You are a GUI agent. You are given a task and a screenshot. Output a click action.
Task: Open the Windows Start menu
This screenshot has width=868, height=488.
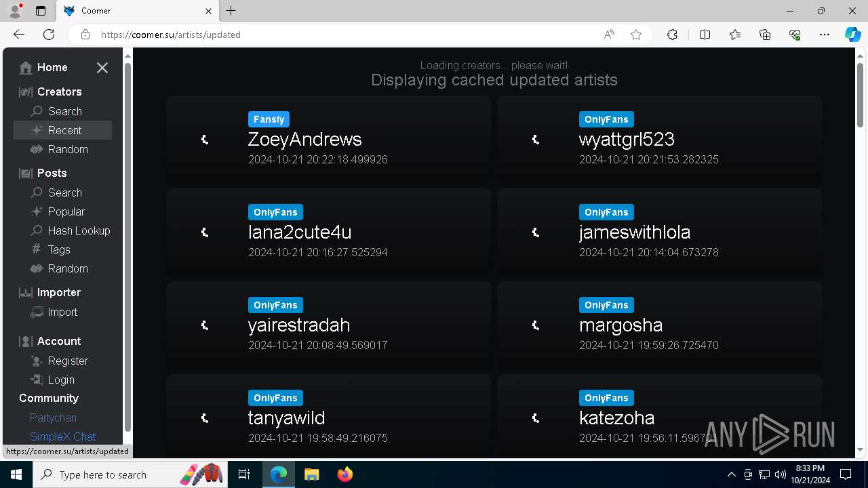click(16, 474)
